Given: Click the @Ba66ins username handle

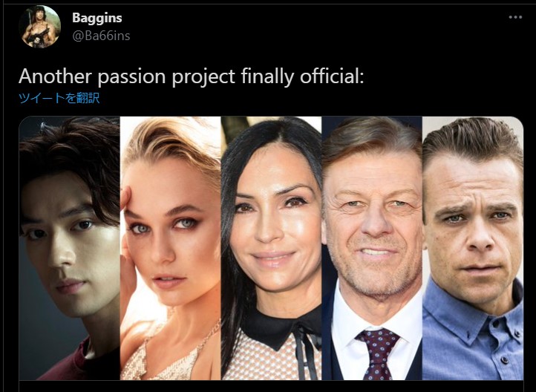Looking at the screenshot, I should [x=101, y=35].
